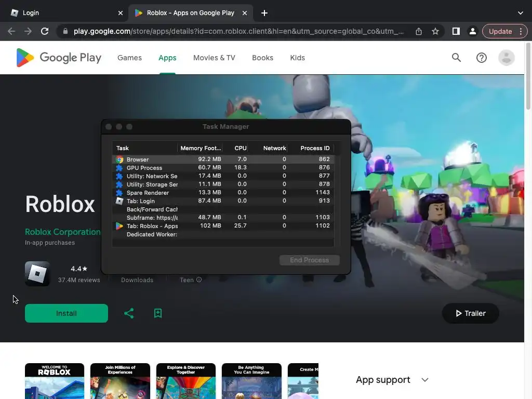Add Roblox to wishlist bookmark icon

point(158,313)
